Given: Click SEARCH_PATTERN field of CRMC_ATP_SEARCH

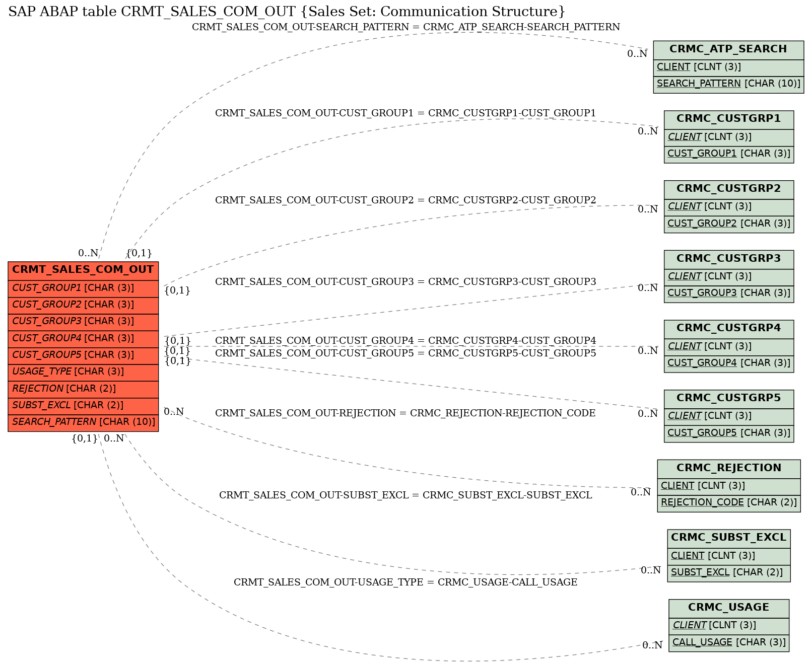Looking at the screenshot, I should click(x=728, y=84).
